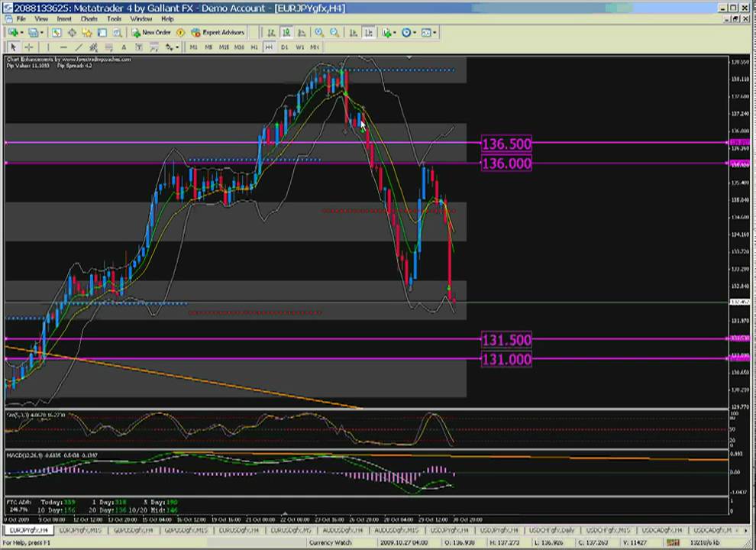Open the MetaEditor (yellow diamond icon)

180,32
